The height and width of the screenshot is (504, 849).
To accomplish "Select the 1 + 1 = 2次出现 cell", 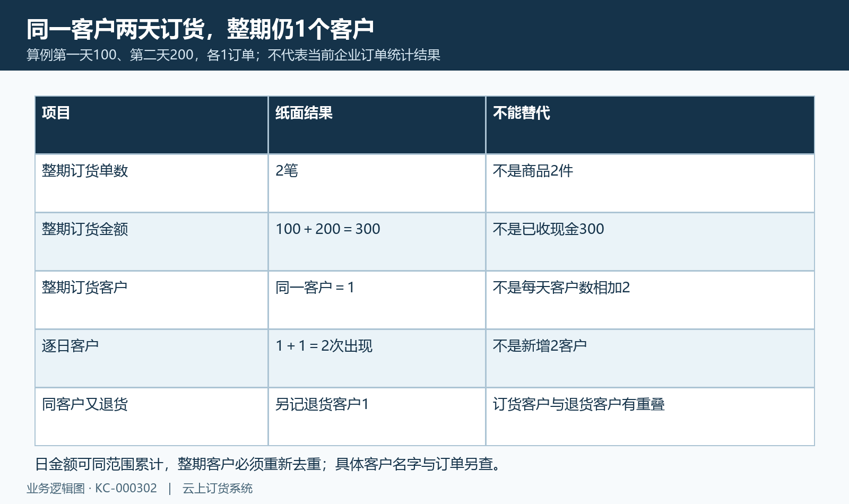I will 377,359.
